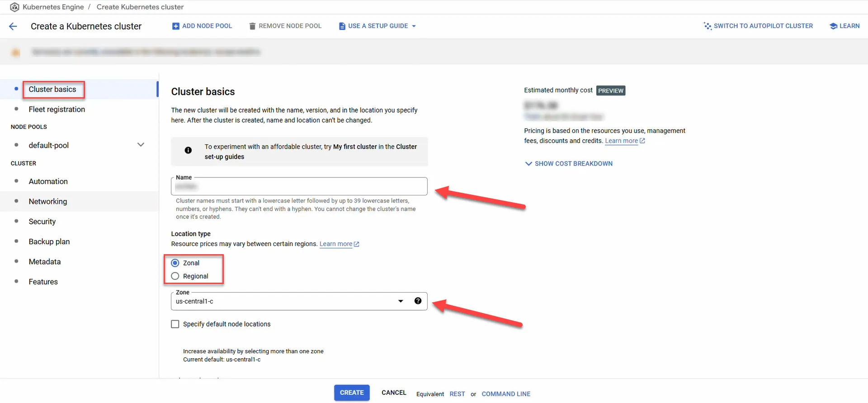Viewport: 868px width, 403px height.
Task: Click the Cancel button
Action: pyautogui.click(x=394, y=393)
